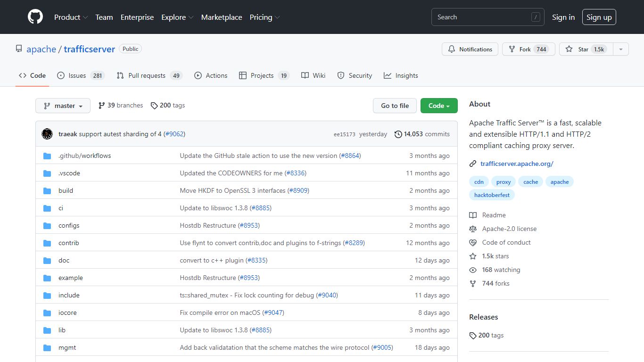Click the Notifications button
Screen dimensions: 644x362
pos(470,49)
